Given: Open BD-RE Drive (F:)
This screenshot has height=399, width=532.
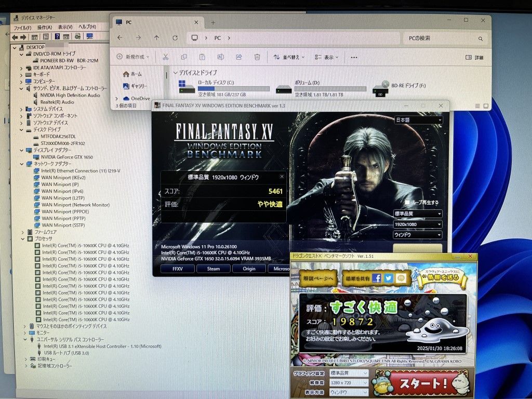Looking at the screenshot, I should [x=399, y=88].
